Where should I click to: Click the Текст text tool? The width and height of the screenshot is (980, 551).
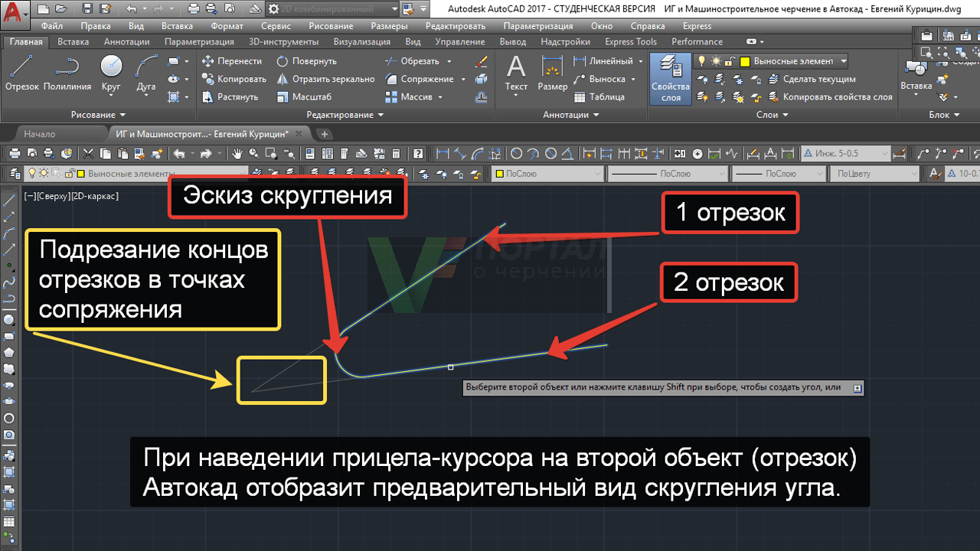coord(516,73)
